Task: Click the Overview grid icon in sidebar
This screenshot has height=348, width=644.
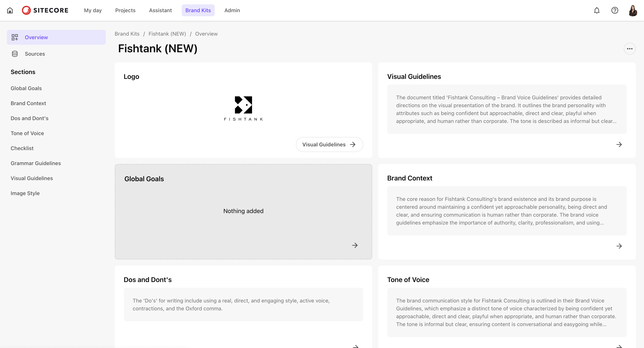Action: [15, 37]
